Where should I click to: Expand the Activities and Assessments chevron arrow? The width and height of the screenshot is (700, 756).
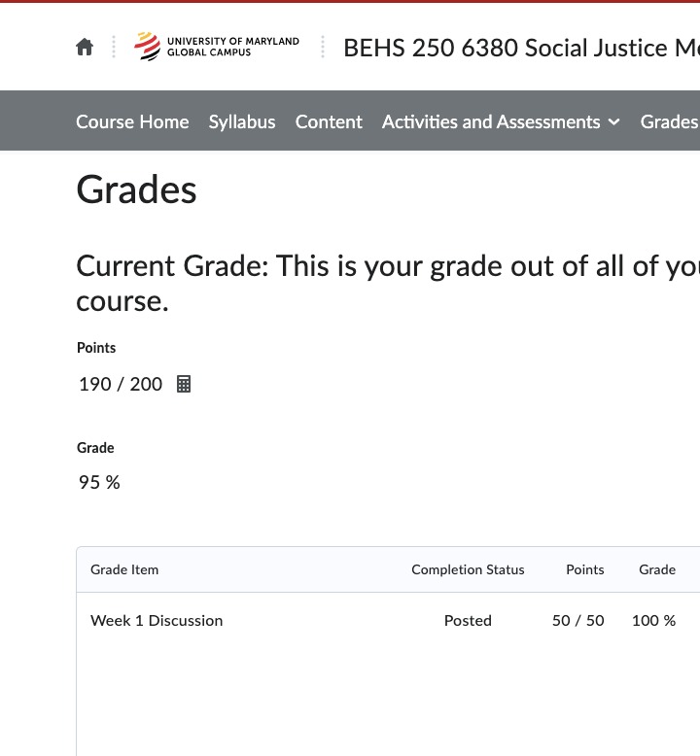[x=613, y=121]
